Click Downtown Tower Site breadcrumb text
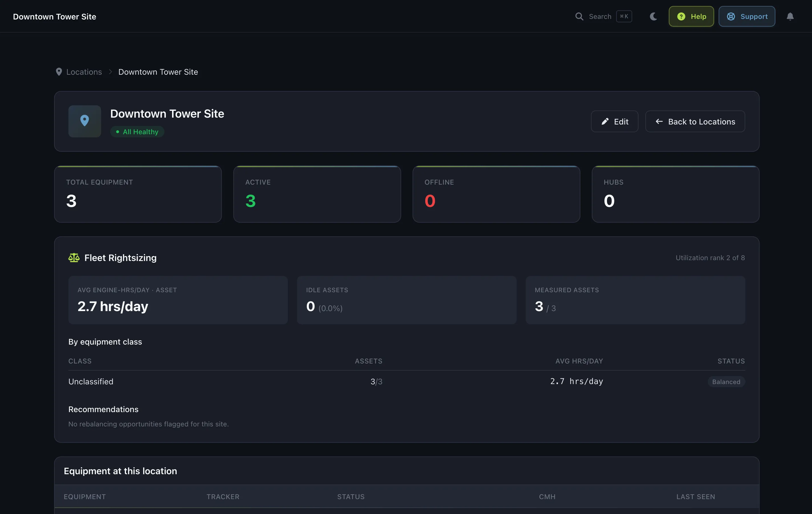This screenshot has height=514, width=812. (x=158, y=72)
